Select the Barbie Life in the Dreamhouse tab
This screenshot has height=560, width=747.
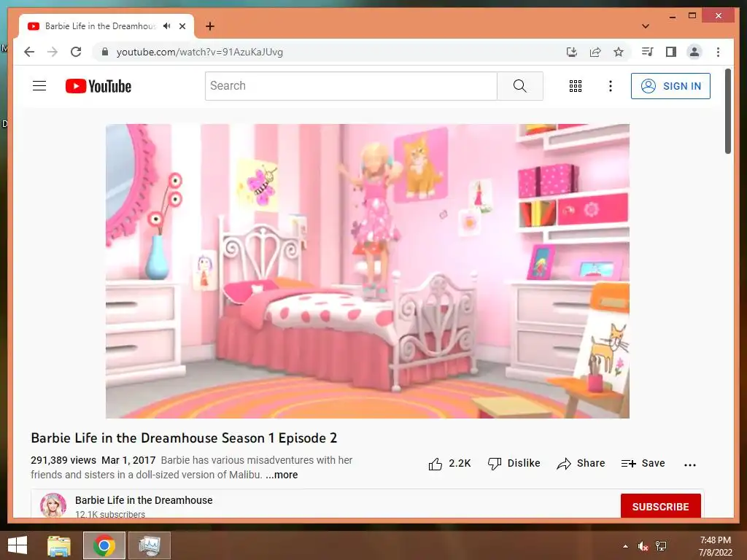(107, 26)
